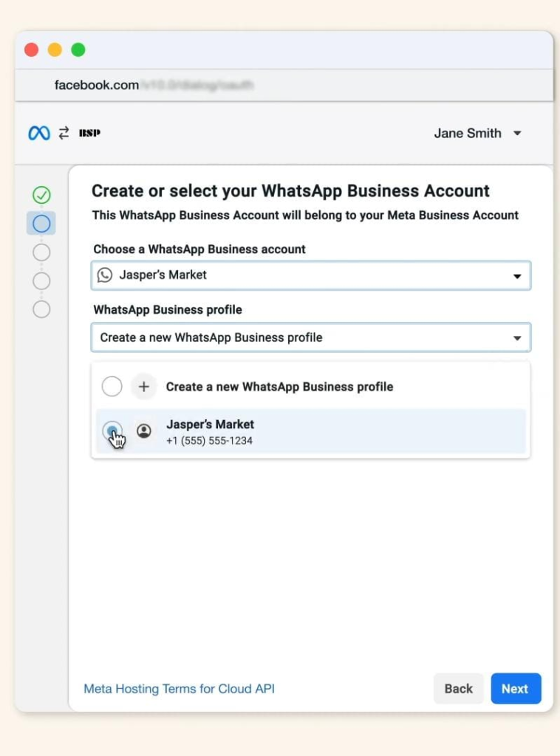Click the Back button
Viewport: 560px width, 756px height.
(458, 689)
